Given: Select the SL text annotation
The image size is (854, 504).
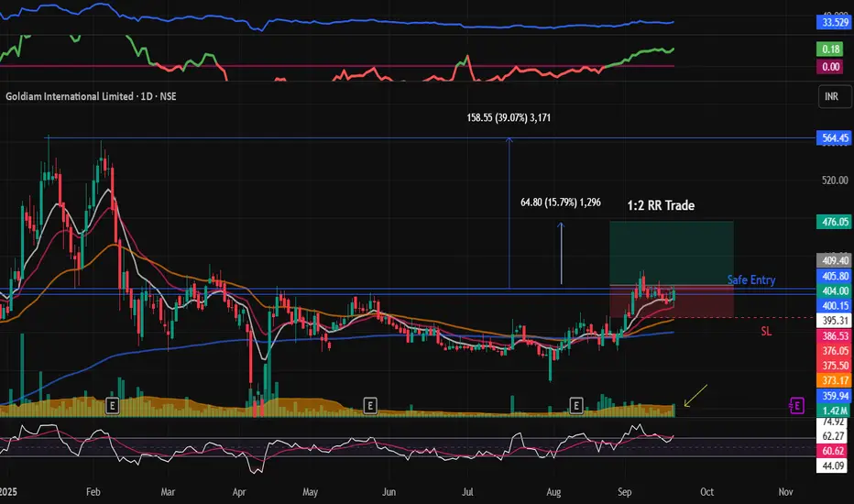Looking at the screenshot, I should pyautogui.click(x=766, y=332).
